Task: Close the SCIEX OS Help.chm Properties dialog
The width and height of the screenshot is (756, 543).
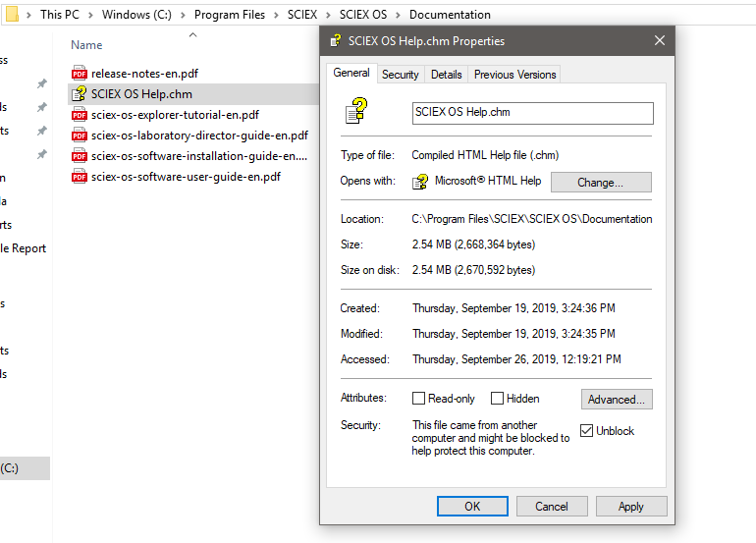Action: tap(660, 40)
